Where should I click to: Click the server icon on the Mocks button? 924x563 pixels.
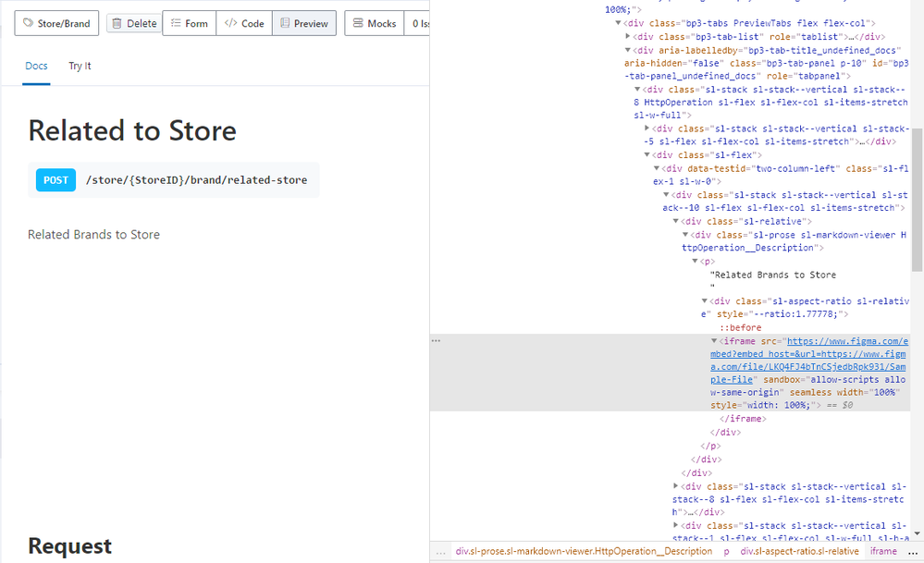pos(358,23)
